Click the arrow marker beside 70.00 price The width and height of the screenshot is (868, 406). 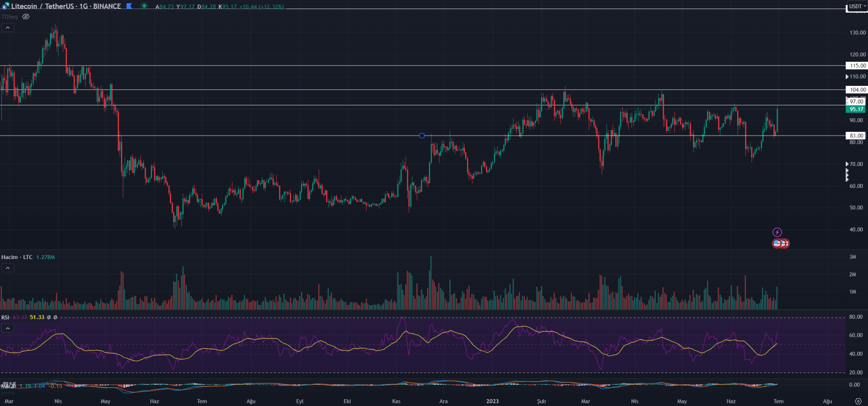847,164
